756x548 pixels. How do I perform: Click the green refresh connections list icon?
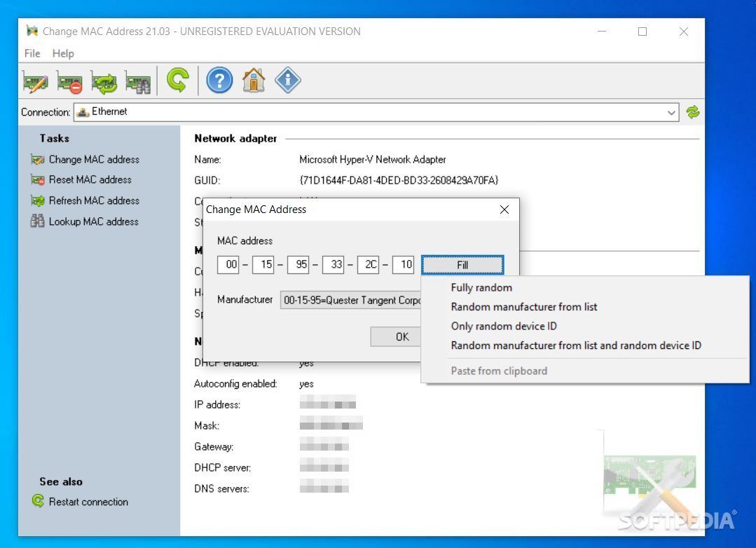click(x=693, y=112)
